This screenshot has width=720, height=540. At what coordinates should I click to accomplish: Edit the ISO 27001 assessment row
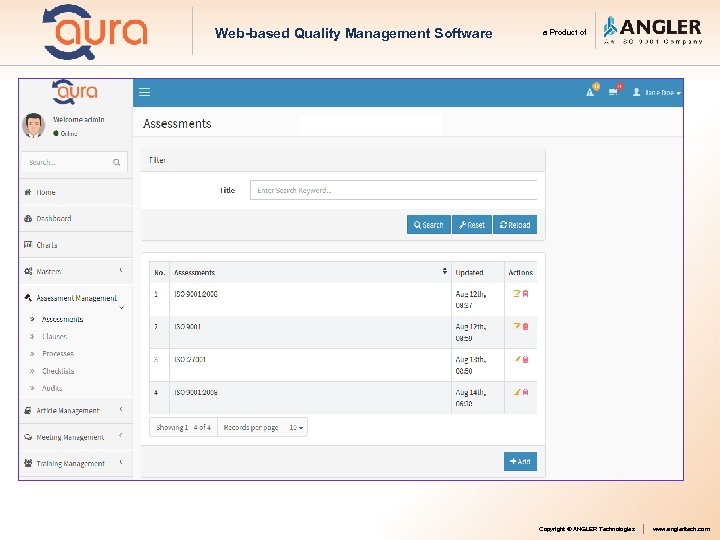[517, 359]
